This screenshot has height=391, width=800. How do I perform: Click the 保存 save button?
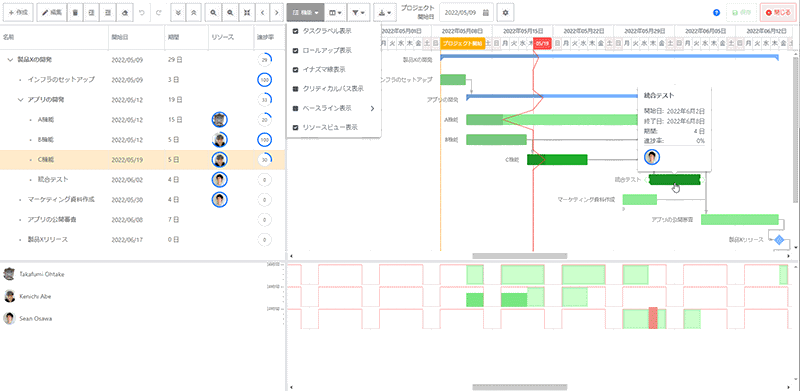pyautogui.click(x=741, y=12)
